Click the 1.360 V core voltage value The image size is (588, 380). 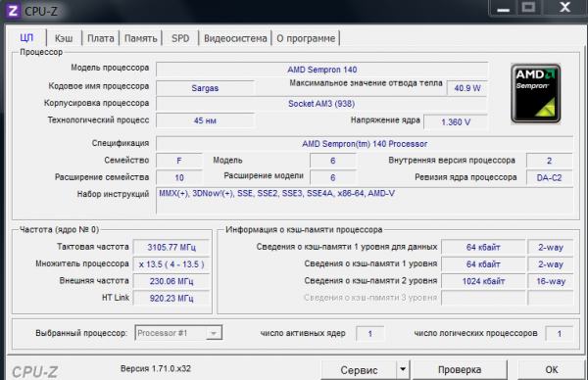tap(456, 122)
